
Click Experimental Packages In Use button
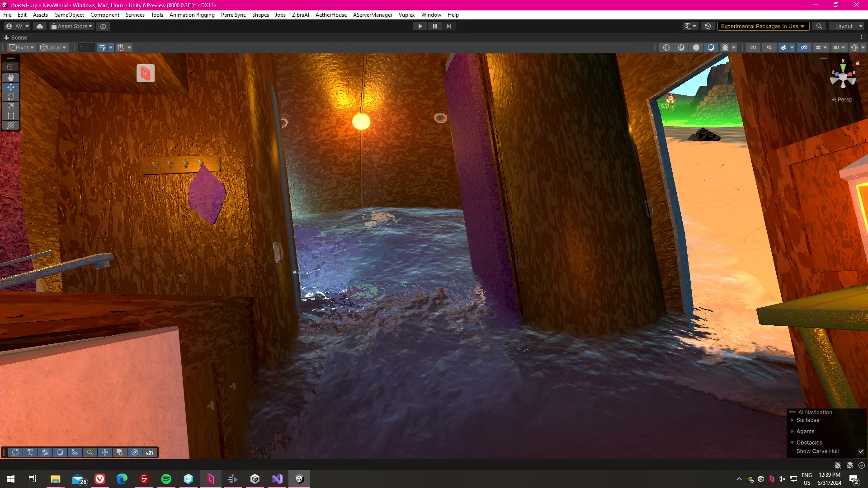tap(763, 26)
